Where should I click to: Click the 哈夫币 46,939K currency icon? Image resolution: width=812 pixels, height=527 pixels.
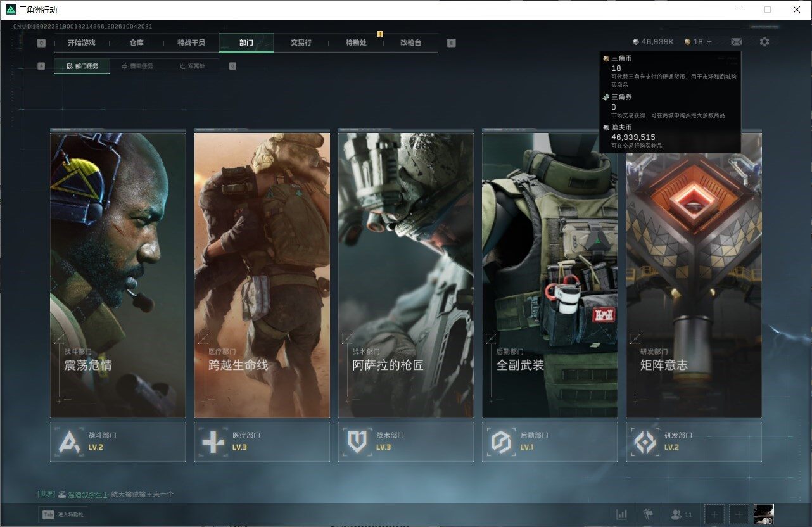(x=636, y=42)
